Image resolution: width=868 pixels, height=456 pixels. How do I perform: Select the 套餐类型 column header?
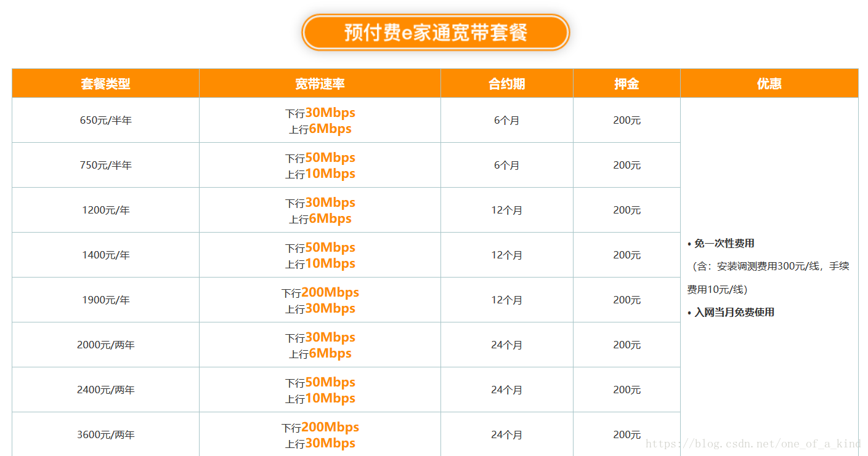tap(105, 83)
